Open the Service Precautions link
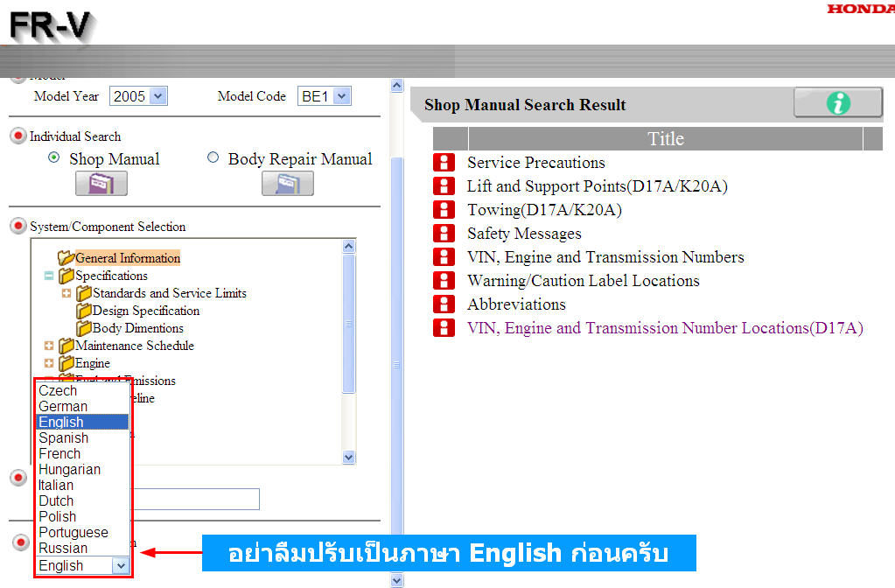Image resolution: width=895 pixels, height=588 pixels. click(536, 163)
